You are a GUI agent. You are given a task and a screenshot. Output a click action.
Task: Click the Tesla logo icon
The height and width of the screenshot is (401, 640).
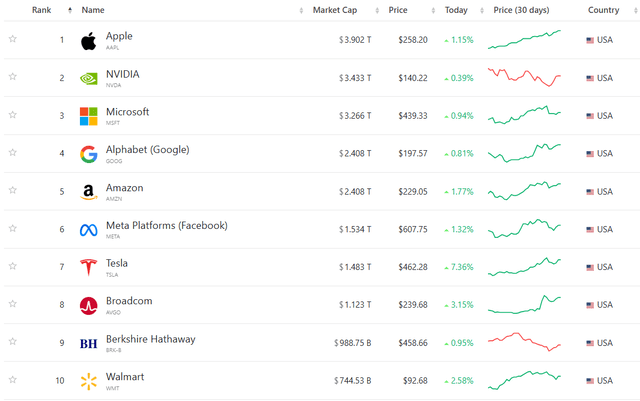pos(88,268)
